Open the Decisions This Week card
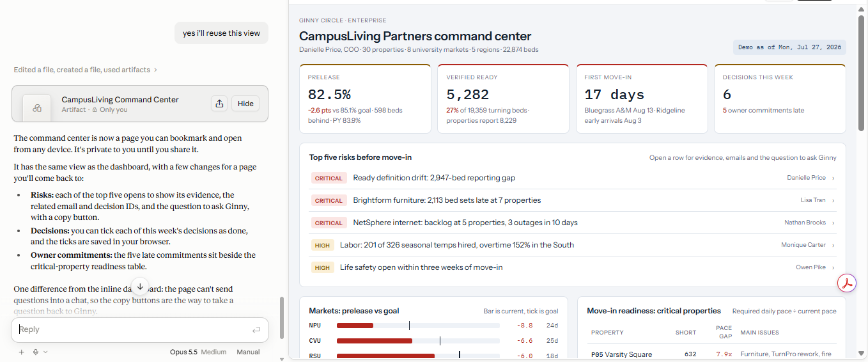The width and height of the screenshot is (868, 362). click(x=780, y=98)
